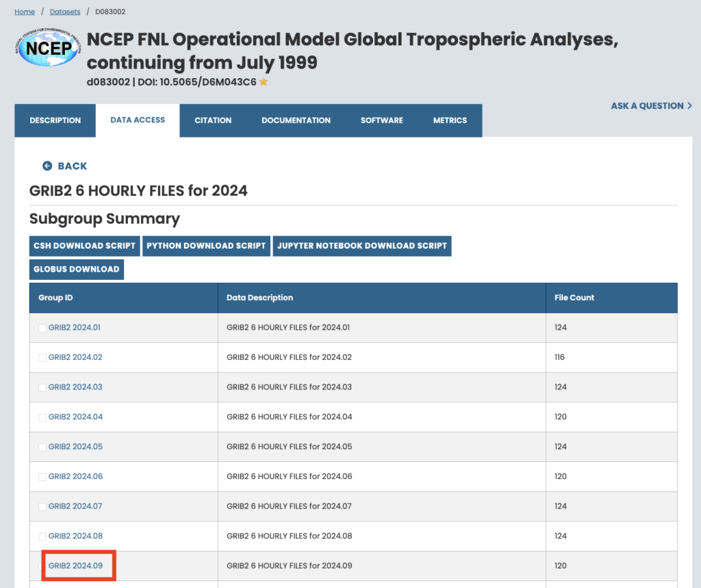
Task: Open the Citation tab
Action: pyautogui.click(x=213, y=120)
